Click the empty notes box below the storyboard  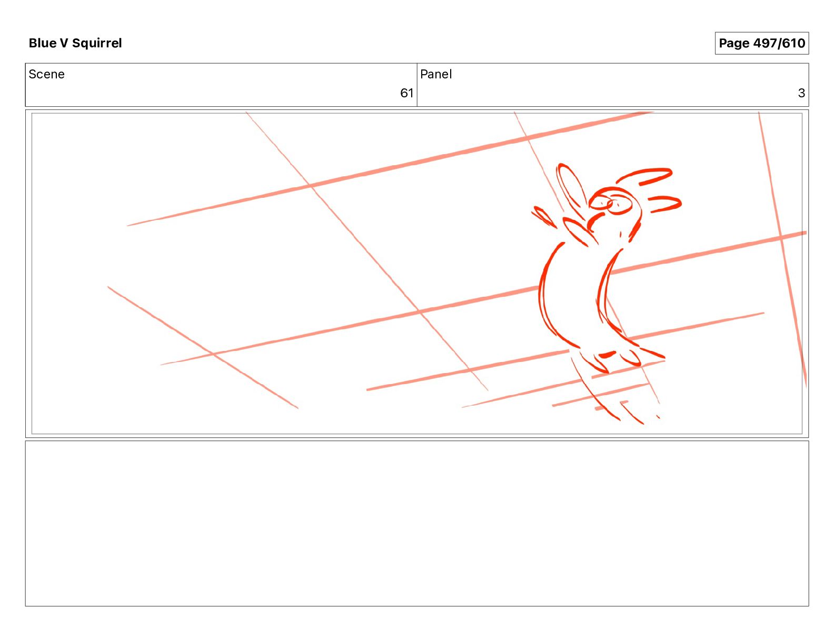(x=417, y=524)
